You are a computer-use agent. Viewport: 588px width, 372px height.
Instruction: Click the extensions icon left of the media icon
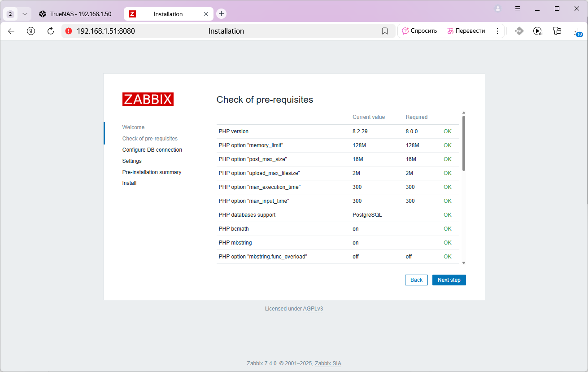click(519, 31)
